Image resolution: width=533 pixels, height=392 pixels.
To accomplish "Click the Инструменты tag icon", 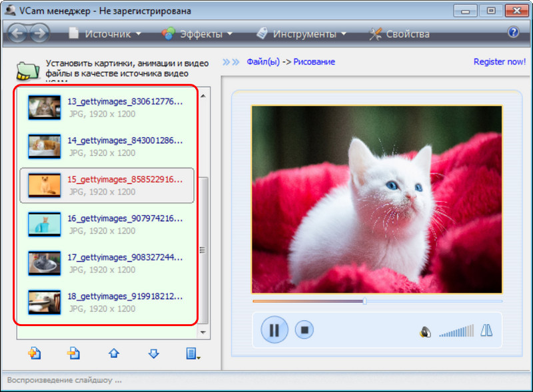I will click(262, 33).
